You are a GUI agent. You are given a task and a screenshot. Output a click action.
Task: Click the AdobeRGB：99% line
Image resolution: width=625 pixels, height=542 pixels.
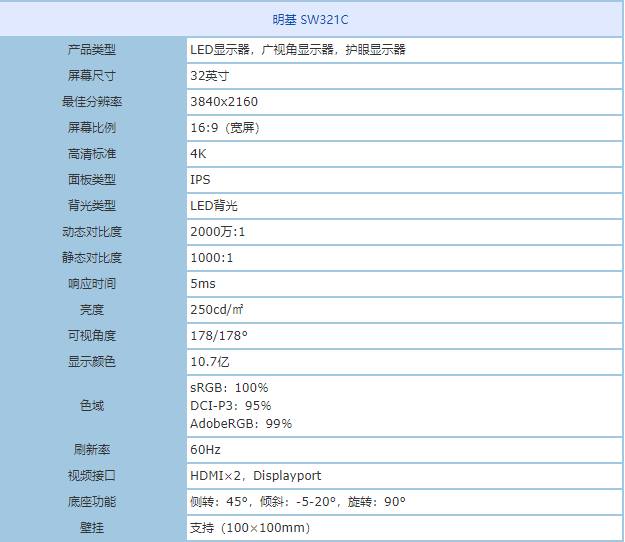pyautogui.click(x=241, y=424)
